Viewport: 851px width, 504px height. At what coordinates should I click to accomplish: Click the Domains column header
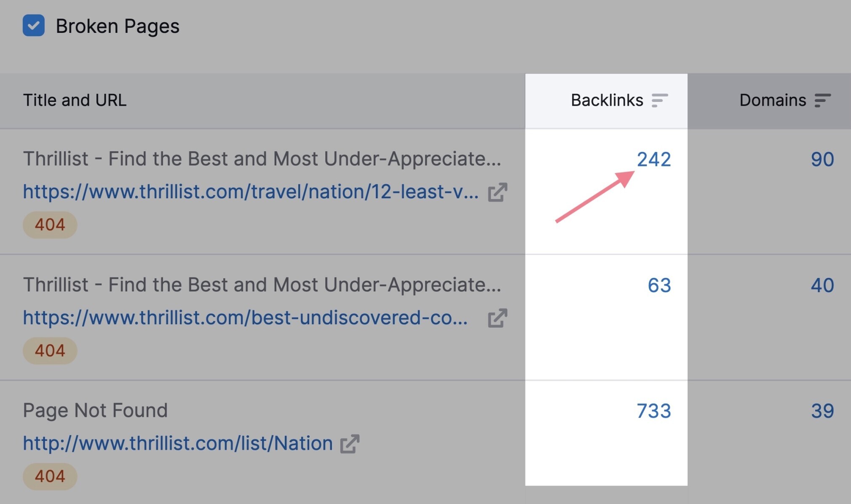tap(773, 100)
